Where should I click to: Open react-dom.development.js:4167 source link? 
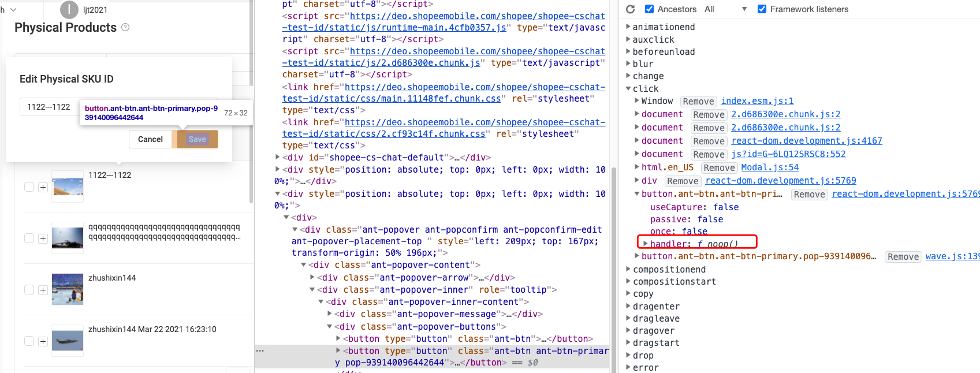[x=807, y=141]
